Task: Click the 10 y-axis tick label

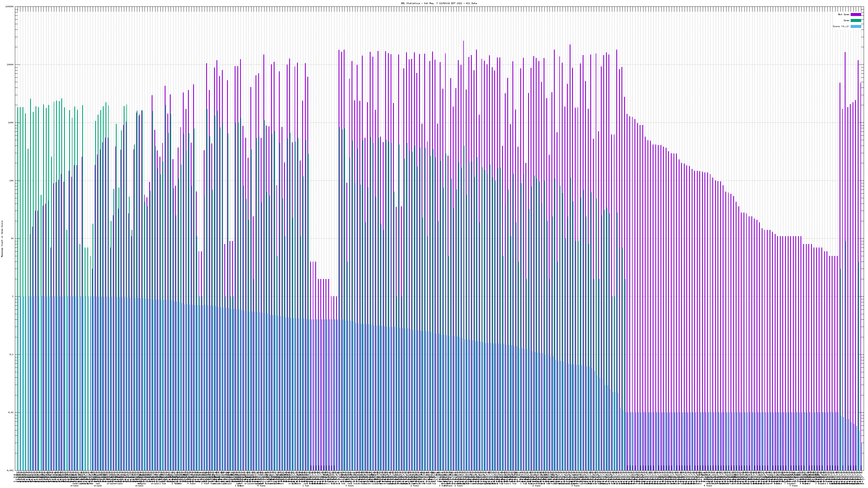Action: coord(12,239)
